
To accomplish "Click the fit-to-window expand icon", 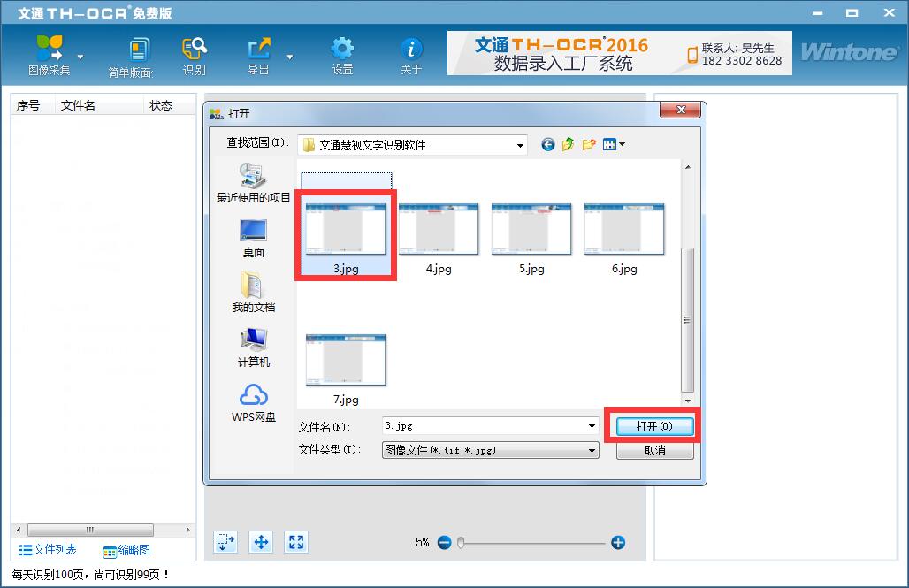I will click(x=296, y=542).
